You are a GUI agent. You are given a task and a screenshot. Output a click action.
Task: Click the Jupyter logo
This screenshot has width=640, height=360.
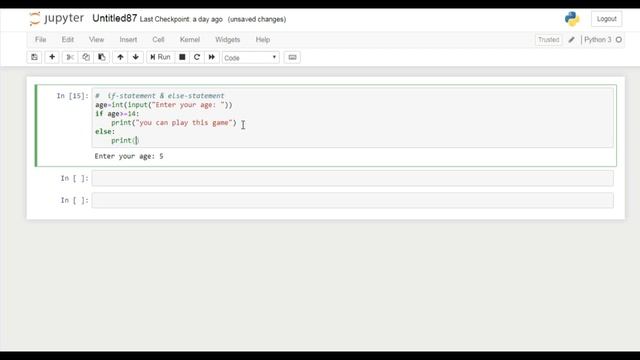point(56,18)
